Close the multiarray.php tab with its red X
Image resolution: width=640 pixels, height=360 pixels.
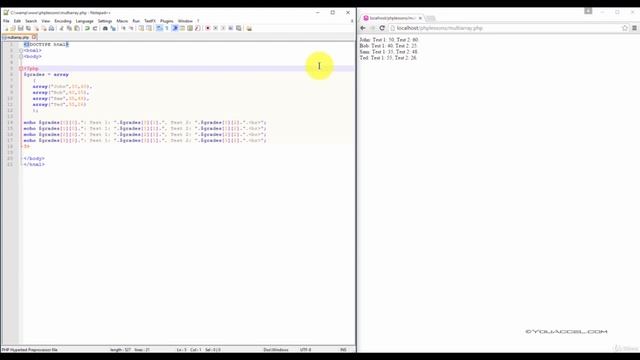(x=34, y=37)
